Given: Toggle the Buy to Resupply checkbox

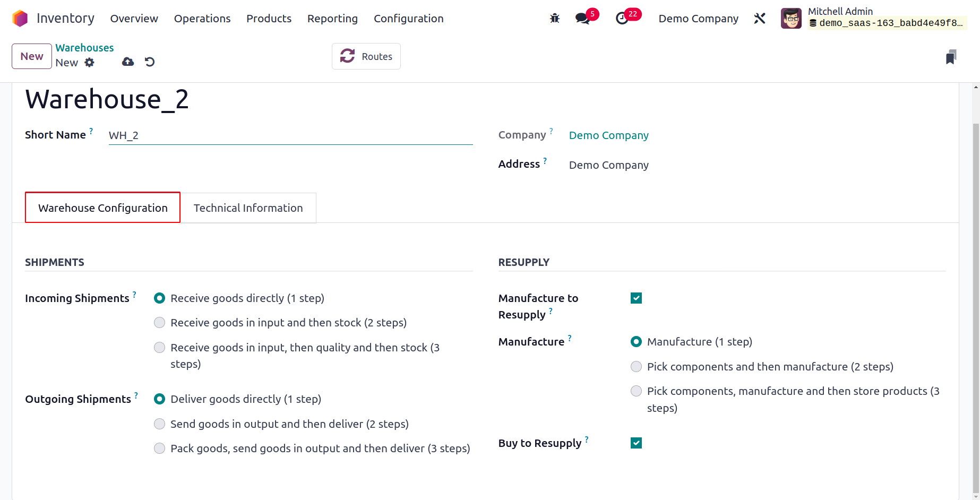Looking at the screenshot, I should 636,443.
